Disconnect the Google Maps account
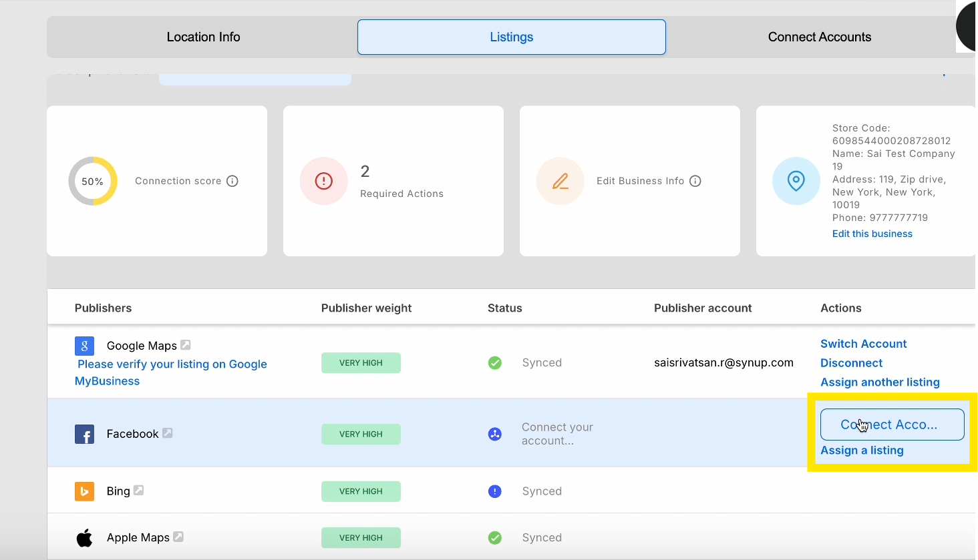 pyautogui.click(x=851, y=363)
